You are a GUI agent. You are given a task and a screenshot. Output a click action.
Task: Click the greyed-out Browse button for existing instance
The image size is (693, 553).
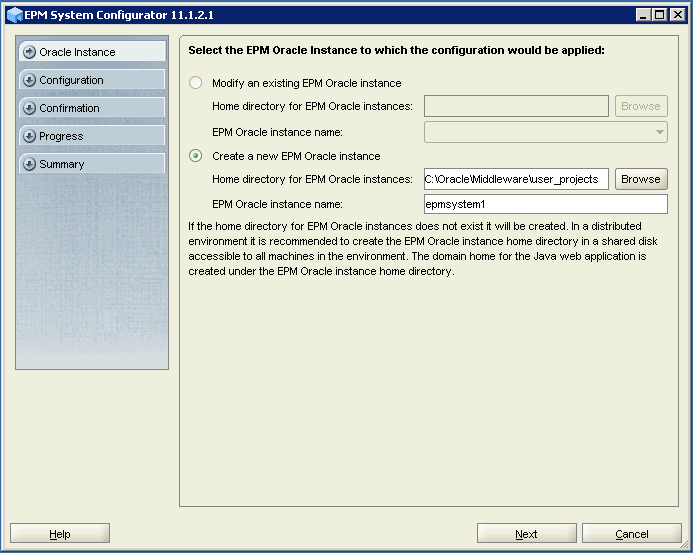(x=641, y=106)
